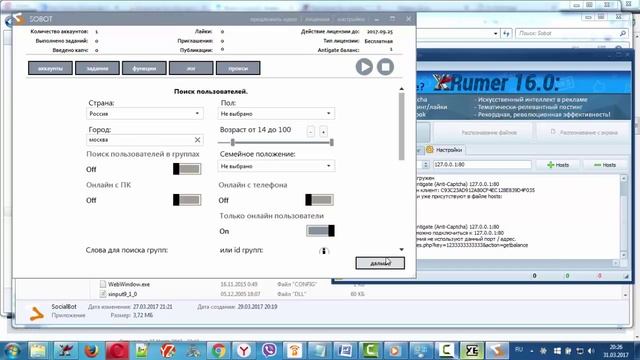Toggle the Онлайн с телефона switch
This screenshot has height=360, width=640.
pyautogui.click(x=320, y=200)
